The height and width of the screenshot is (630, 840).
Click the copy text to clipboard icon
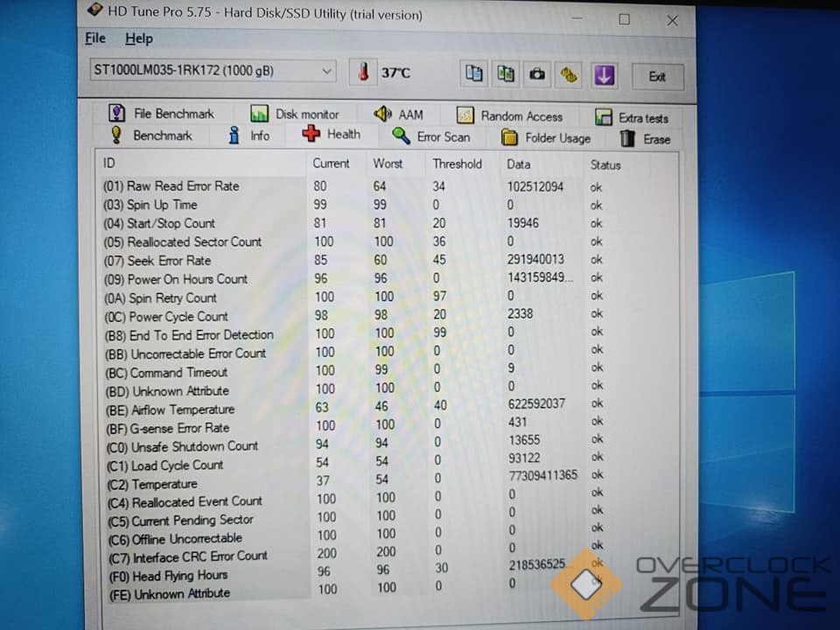473,73
